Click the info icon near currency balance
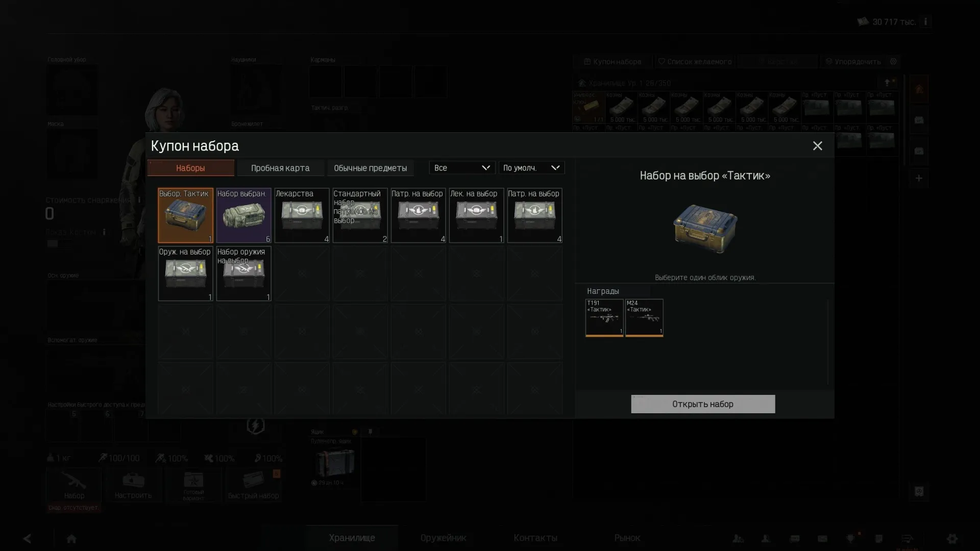Viewport: 980px width, 551px height. click(925, 22)
